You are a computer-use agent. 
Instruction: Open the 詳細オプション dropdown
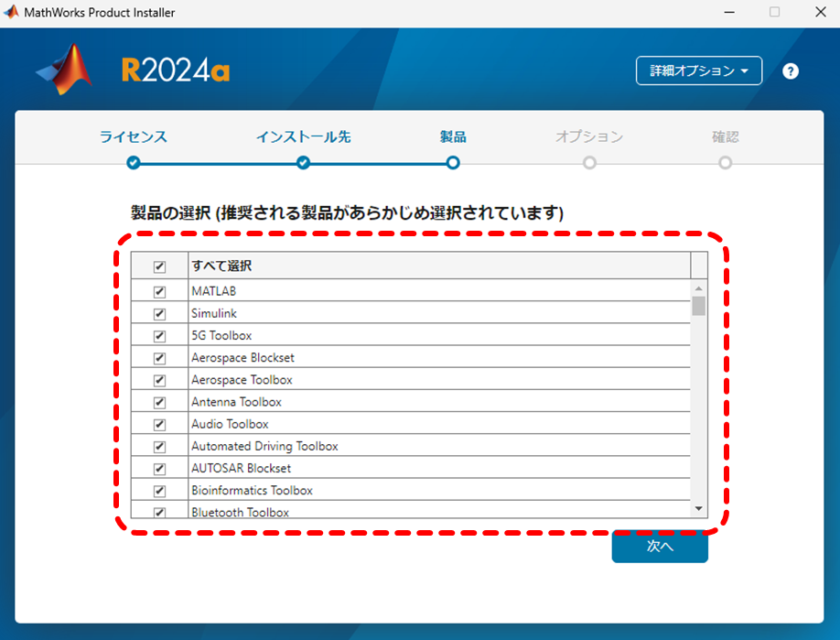point(698,71)
